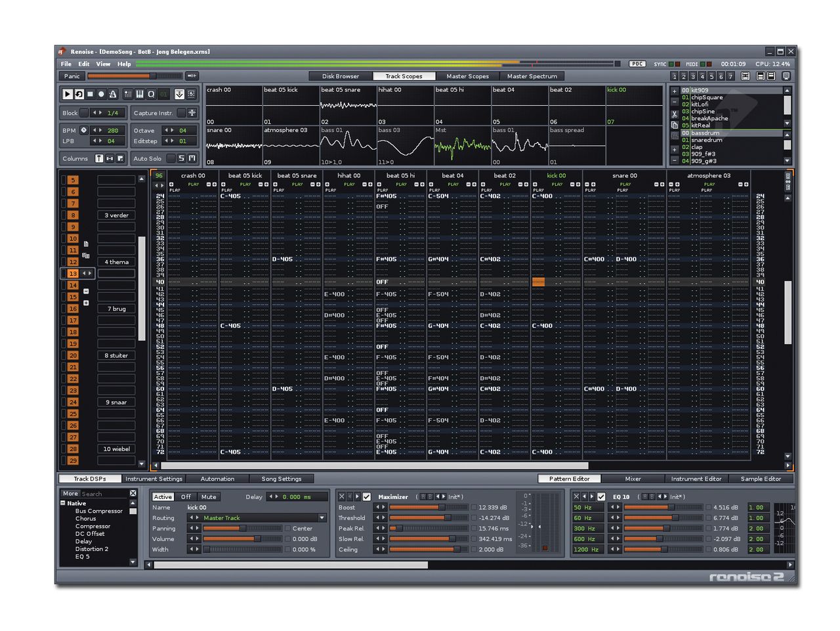Toggle the Maximizer enable checkbox
840x631 pixels.
pyautogui.click(x=367, y=496)
